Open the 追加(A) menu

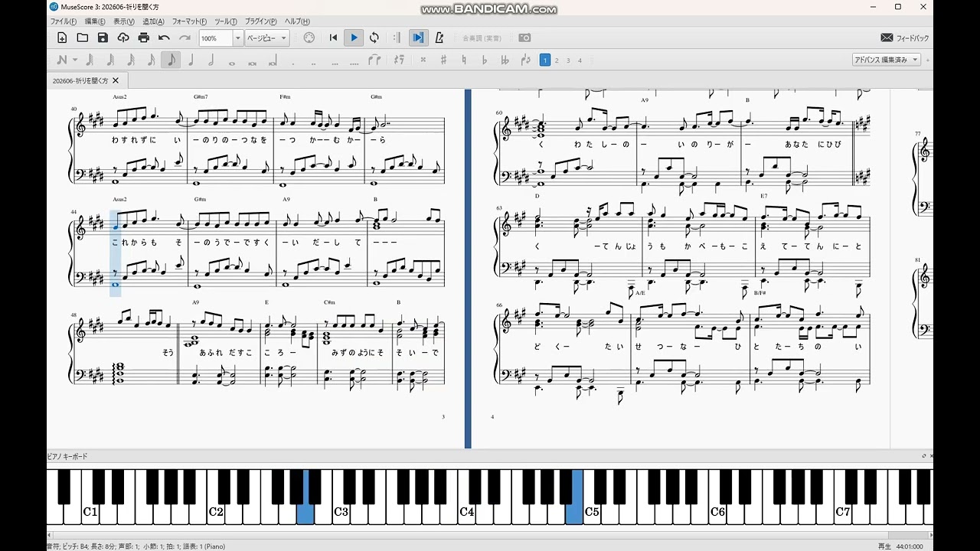(153, 21)
